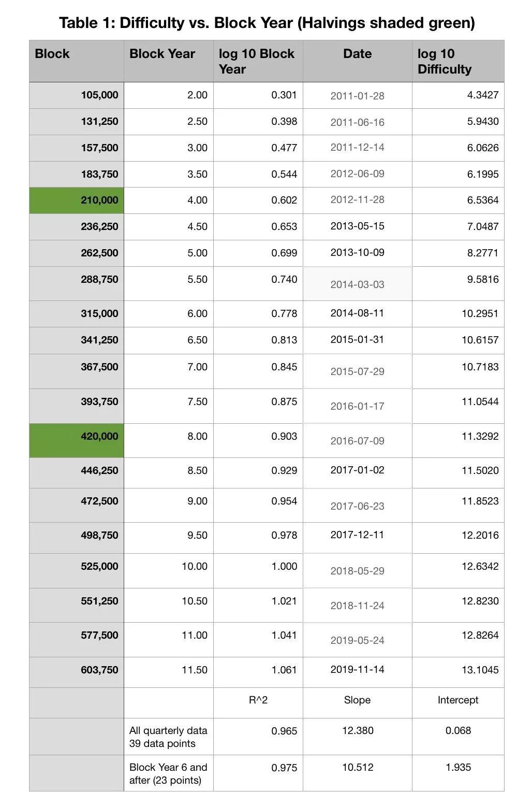Screen dimensions: 532x806
Task: Select the intercept value 1.935
Action: pyautogui.click(x=458, y=768)
